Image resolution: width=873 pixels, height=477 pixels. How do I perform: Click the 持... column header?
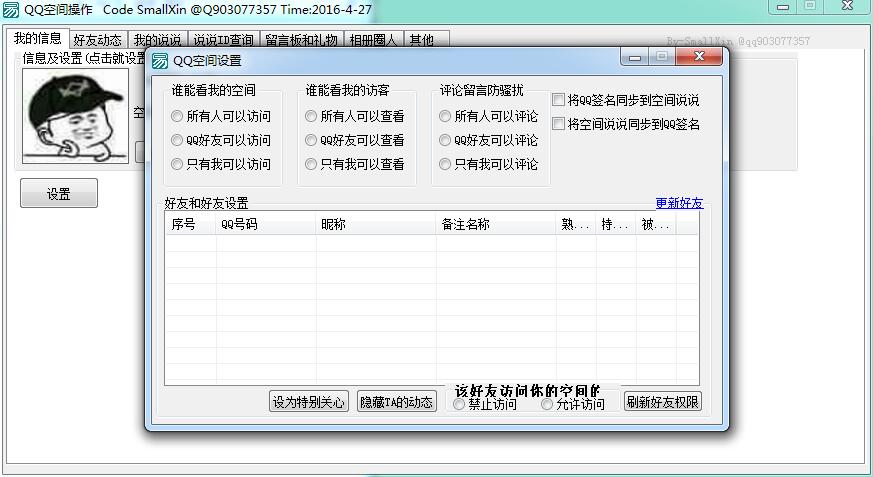coord(616,224)
